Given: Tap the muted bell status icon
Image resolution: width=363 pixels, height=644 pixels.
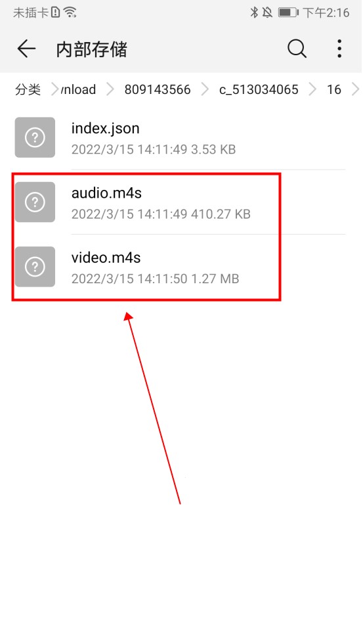Looking at the screenshot, I should (267, 12).
